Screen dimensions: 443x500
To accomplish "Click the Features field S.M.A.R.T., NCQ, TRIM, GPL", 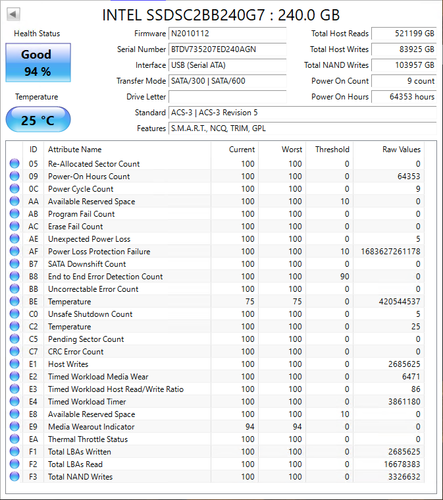I will click(303, 128).
